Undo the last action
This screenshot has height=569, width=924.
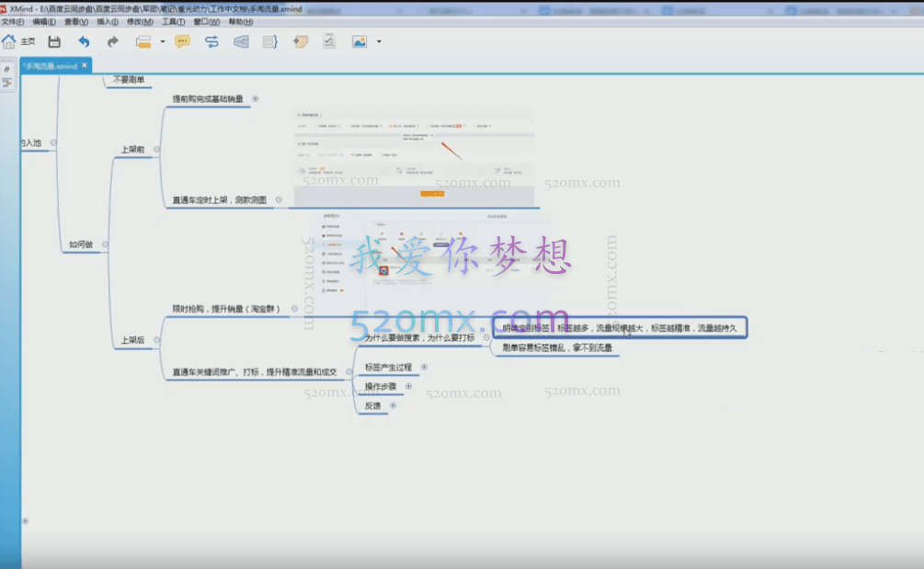(84, 42)
